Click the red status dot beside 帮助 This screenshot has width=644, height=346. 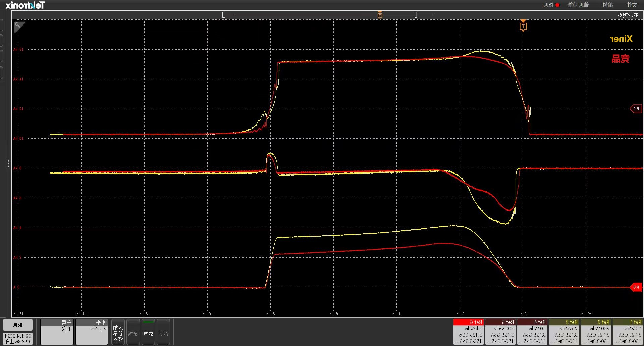coord(557,5)
